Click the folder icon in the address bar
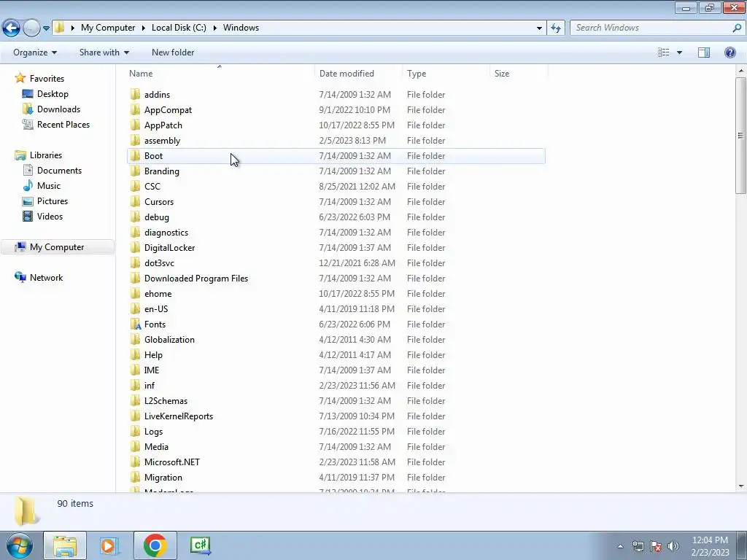 (x=60, y=28)
